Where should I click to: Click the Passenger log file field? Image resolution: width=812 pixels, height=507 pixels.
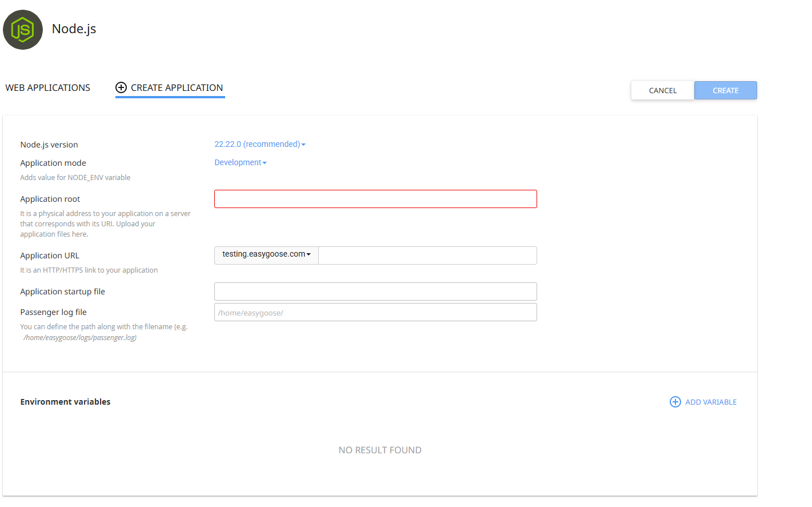pos(375,312)
